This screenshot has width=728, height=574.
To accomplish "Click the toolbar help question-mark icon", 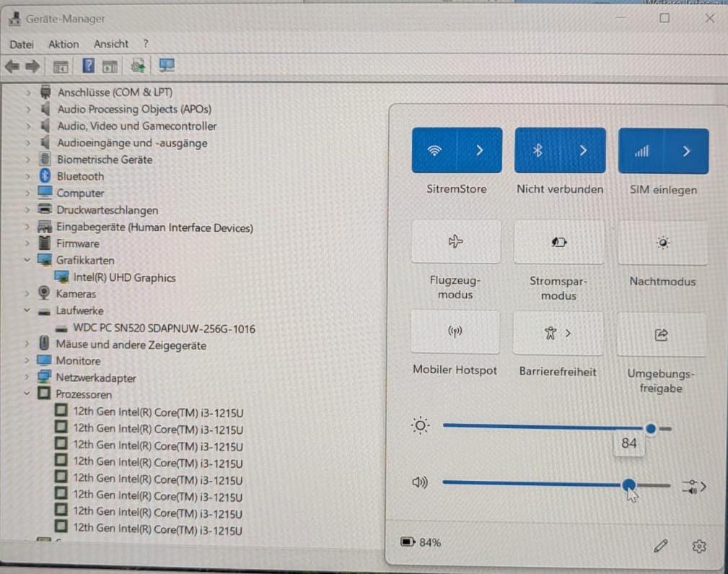I will pos(88,66).
